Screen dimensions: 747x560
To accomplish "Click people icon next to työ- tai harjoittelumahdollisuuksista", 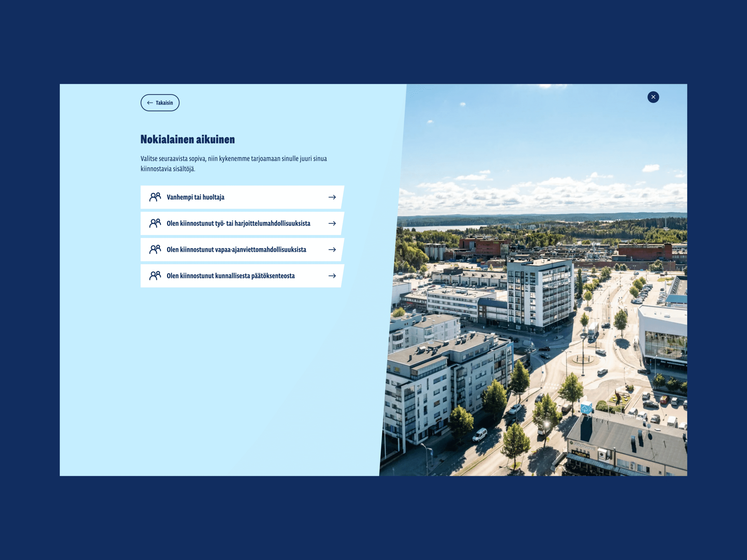I will 155,223.
